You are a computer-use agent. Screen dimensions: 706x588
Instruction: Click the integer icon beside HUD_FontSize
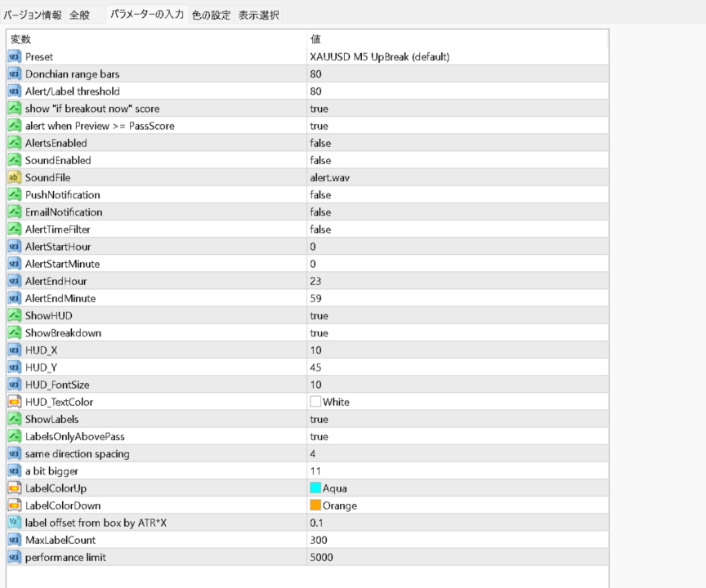pyautogui.click(x=14, y=385)
